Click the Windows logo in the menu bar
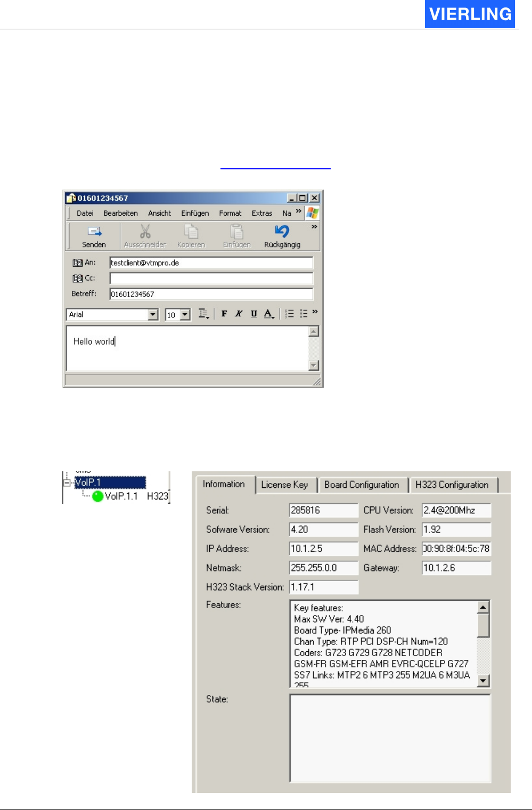The width and height of the screenshot is (532, 810). click(x=312, y=213)
